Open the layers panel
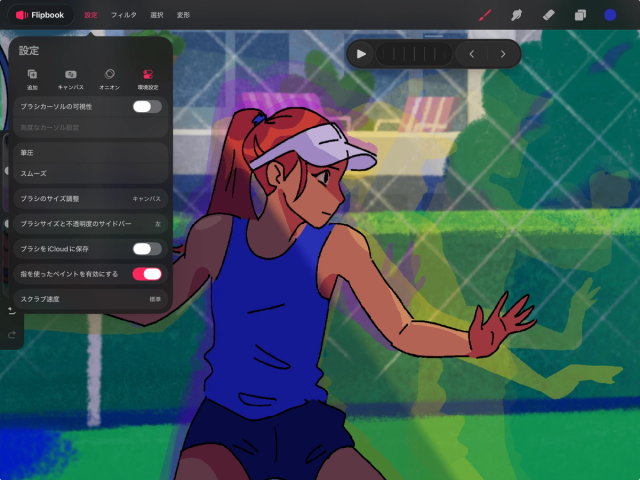 580,15
